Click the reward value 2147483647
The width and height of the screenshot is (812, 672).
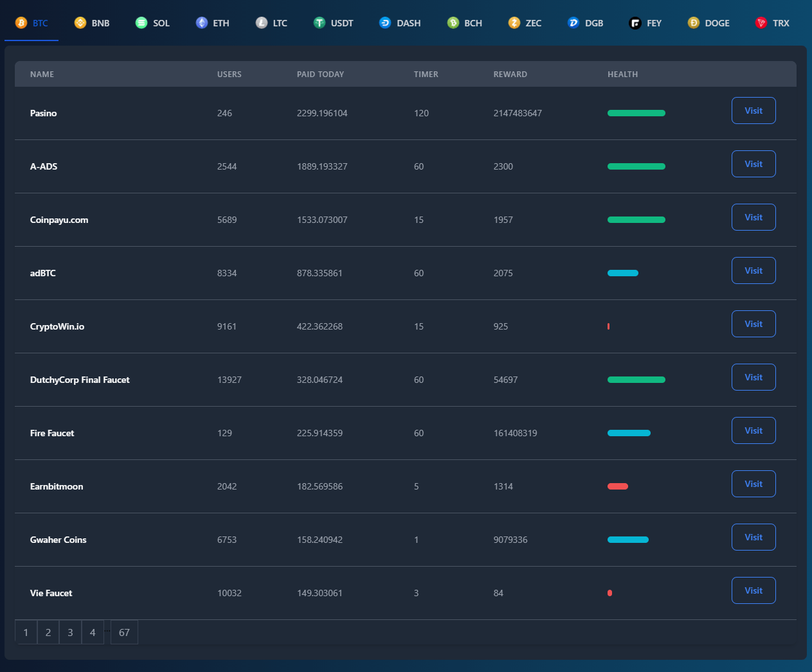click(x=518, y=113)
